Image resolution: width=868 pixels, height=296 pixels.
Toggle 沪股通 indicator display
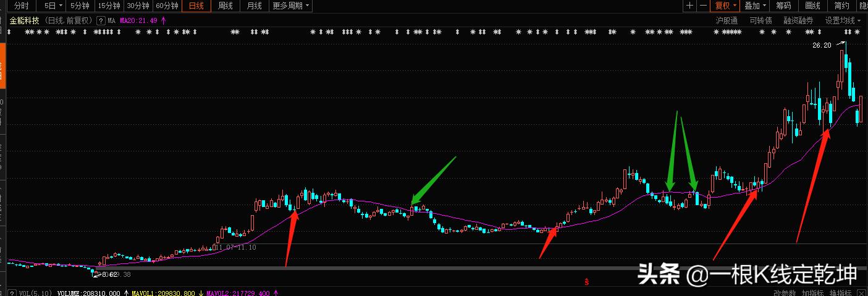click(727, 20)
